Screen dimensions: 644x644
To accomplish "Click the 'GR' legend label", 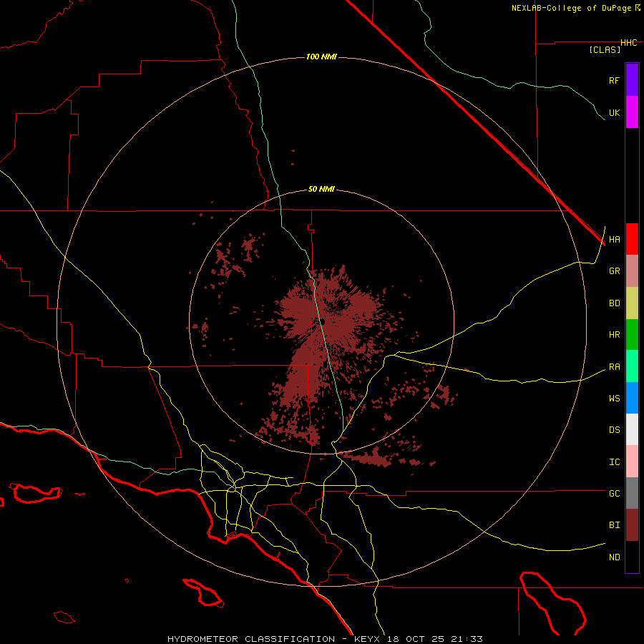I will click(614, 271).
